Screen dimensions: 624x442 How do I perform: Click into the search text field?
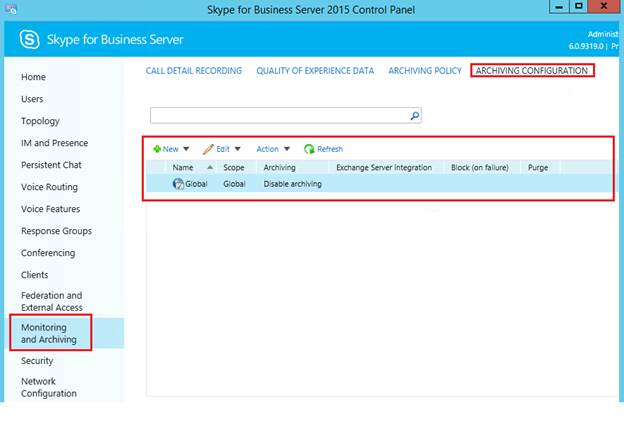(x=280, y=116)
